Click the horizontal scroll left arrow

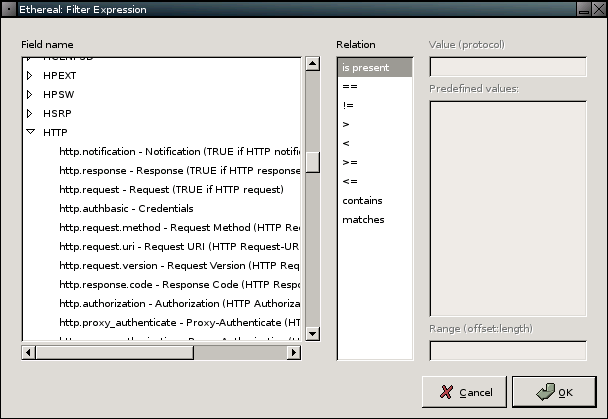28,353
